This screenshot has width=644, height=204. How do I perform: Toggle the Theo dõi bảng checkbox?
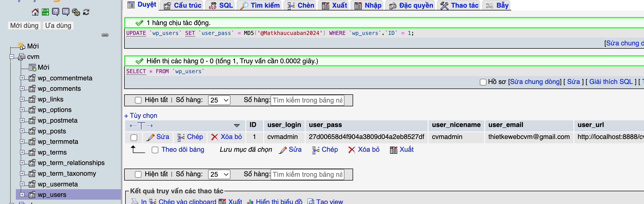(x=155, y=150)
